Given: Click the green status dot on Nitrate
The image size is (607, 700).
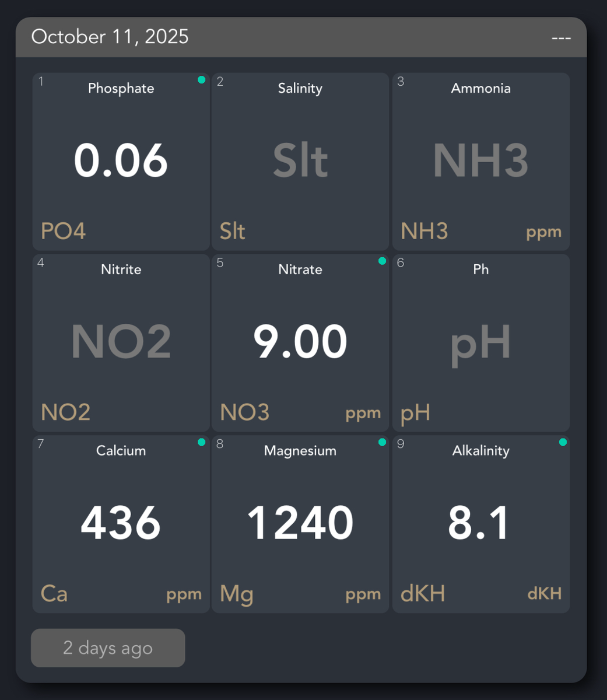Looking at the screenshot, I should tap(382, 261).
